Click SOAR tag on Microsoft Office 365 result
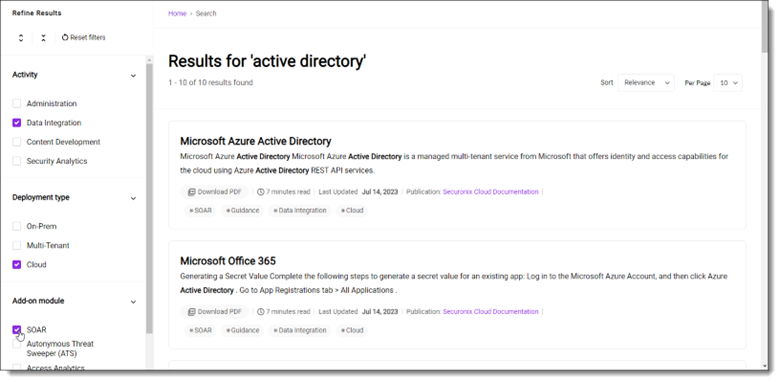Screen dimensions: 780x382 point(200,330)
